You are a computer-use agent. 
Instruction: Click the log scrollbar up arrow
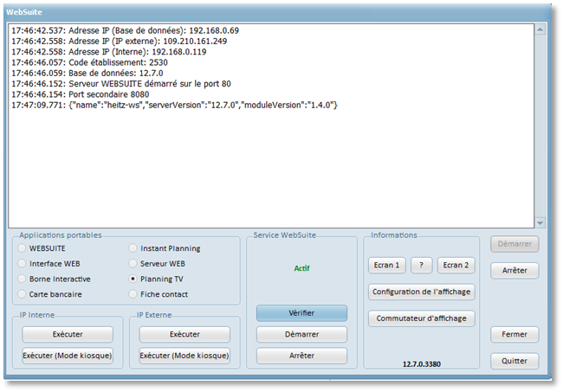540,29
